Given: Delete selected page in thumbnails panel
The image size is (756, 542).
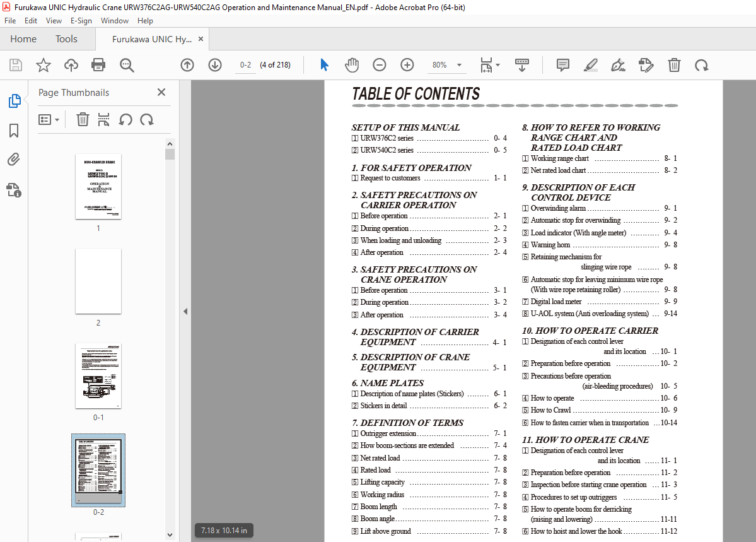Looking at the screenshot, I should 83,119.
